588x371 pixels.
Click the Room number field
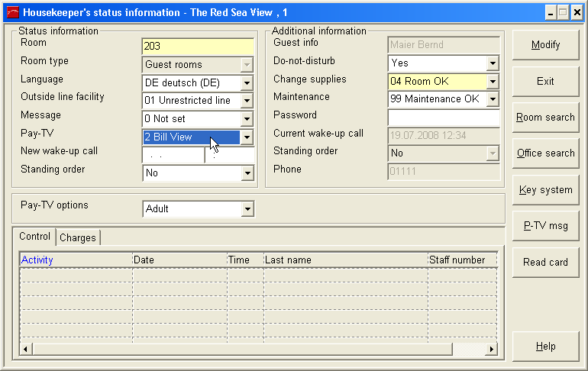click(197, 47)
